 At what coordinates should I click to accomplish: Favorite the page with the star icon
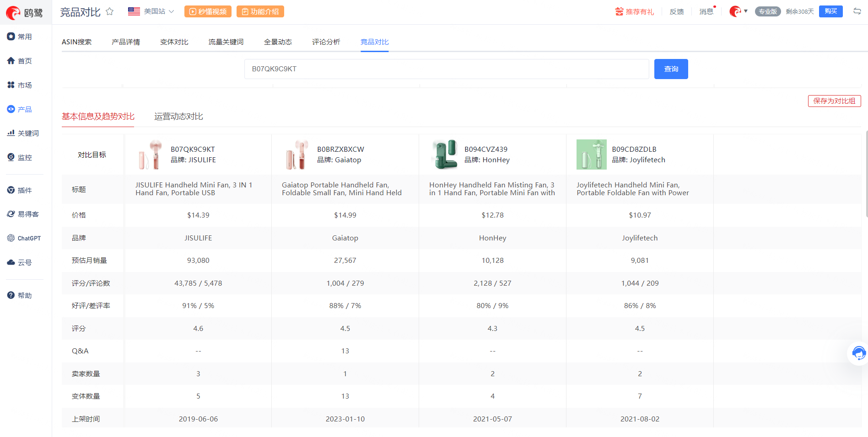(110, 11)
